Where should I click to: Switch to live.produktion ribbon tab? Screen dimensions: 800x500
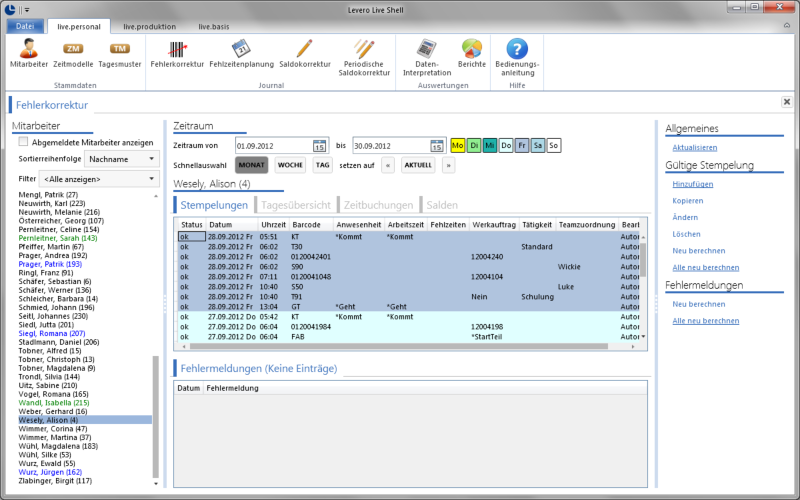tap(149, 27)
